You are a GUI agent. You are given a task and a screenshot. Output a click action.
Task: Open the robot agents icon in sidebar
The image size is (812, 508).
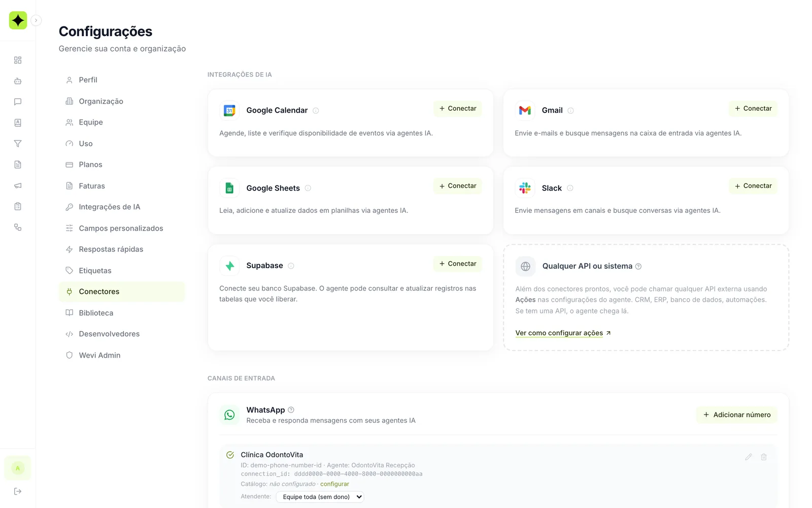(x=18, y=81)
